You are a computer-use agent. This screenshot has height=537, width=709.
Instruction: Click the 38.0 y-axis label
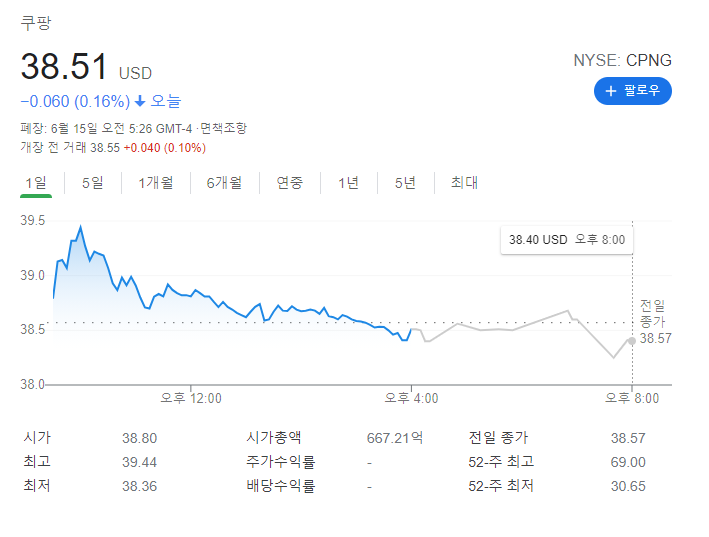pyautogui.click(x=33, y=384)
